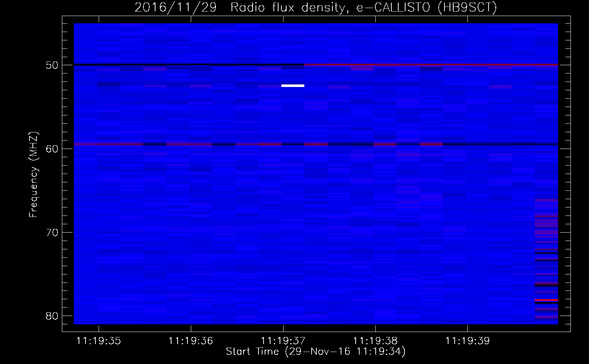Click the white bright signal mark near 52 MHz
This screenshot has height=364, width=589.
tap(293, 86)
